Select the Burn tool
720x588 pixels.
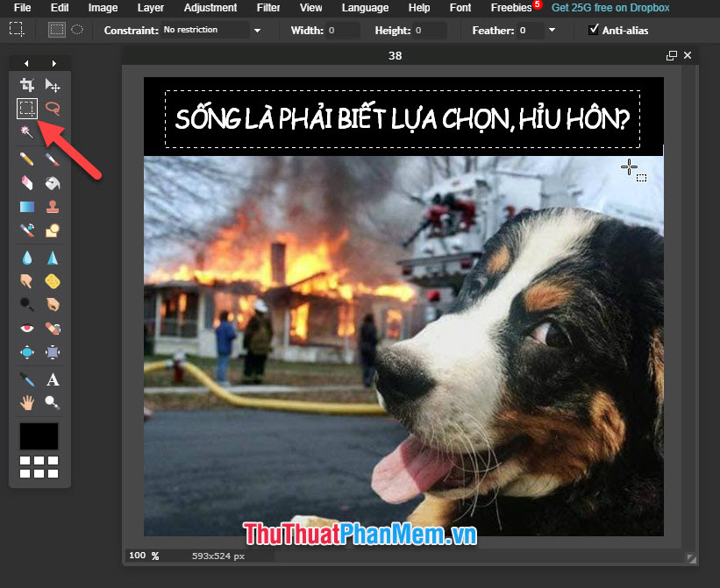pos(53,305)
